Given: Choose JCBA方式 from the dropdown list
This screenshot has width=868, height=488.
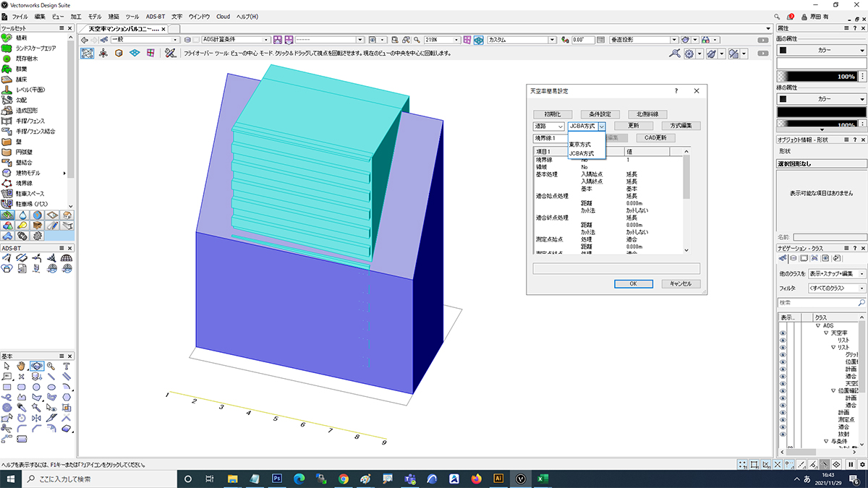Looking at the screenshot, I should click(582, 153).
